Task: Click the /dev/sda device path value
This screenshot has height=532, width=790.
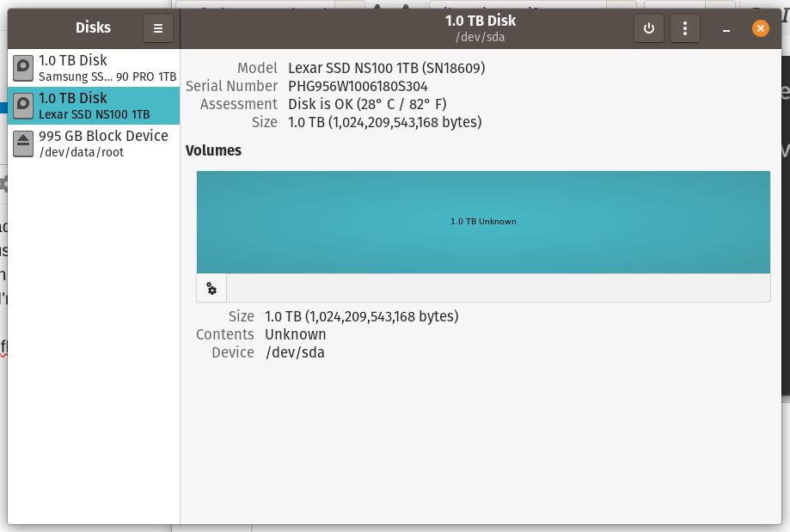Action: point(295,352)
